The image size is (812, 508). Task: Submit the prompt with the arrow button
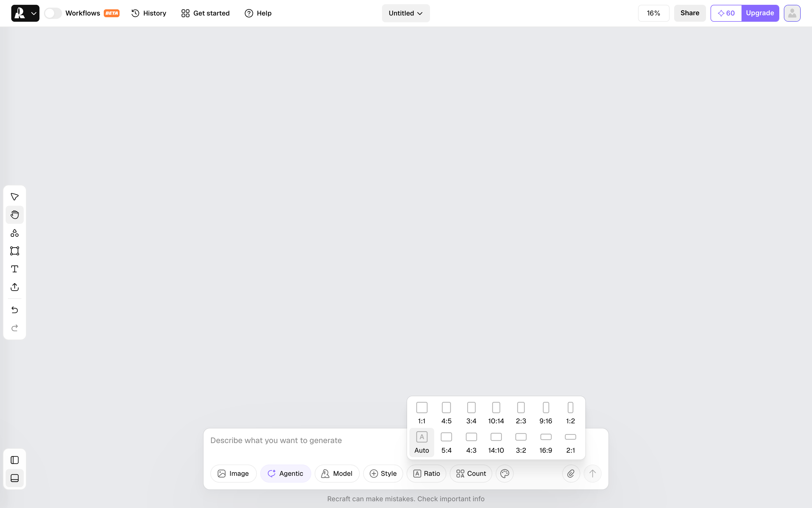point(593,473)
